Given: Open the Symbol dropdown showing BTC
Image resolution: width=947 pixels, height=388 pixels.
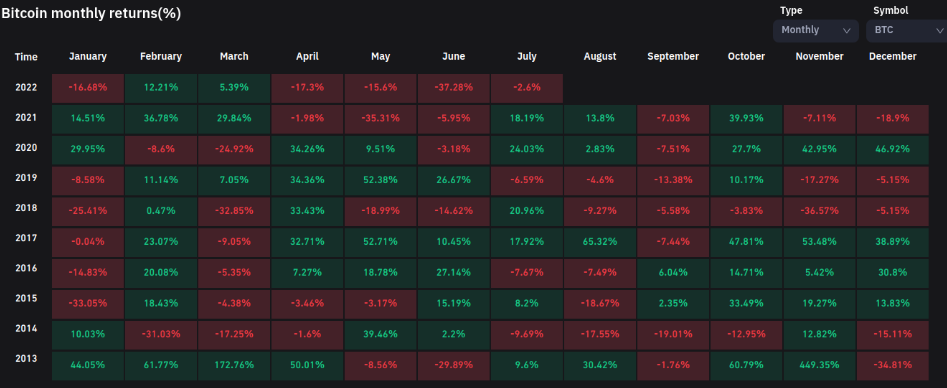Looking at the screenshot, I should point(907,30).
